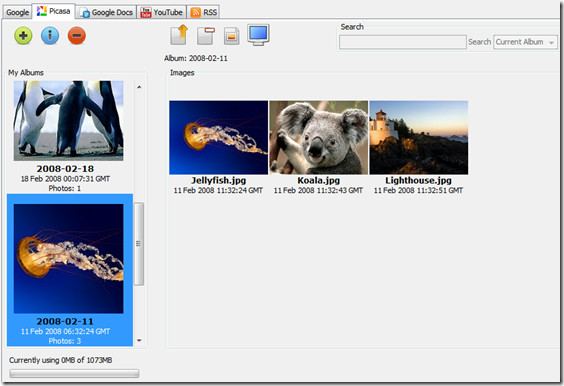Click the Album: 2008-02-11 label

196,58
